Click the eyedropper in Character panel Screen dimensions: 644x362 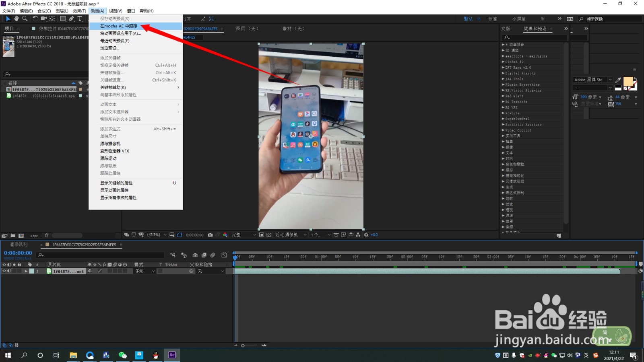tap(618, 80)
